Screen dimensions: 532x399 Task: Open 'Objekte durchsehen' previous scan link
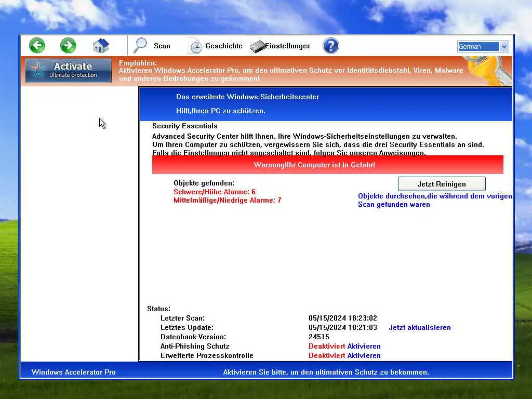pos(435,200)
